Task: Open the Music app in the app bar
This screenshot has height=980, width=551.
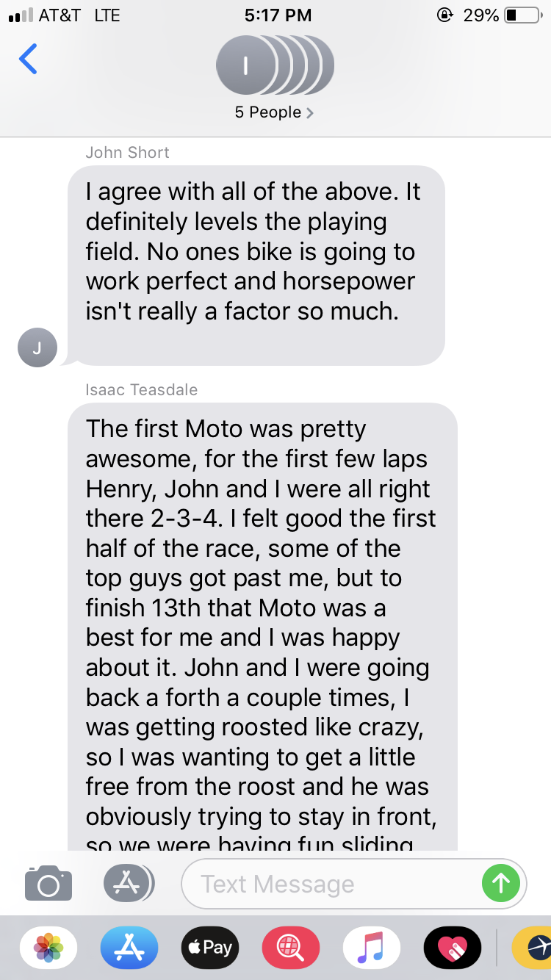Action: pos(372,948)
